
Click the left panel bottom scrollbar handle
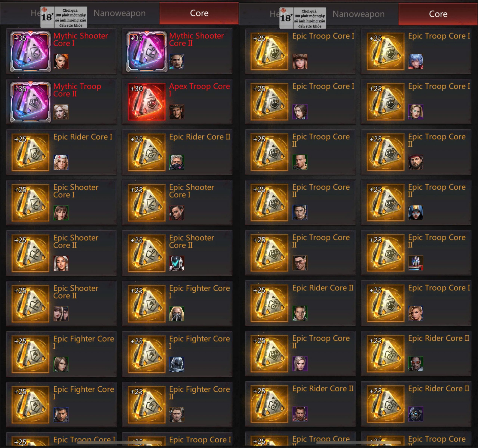pos(119,442)
